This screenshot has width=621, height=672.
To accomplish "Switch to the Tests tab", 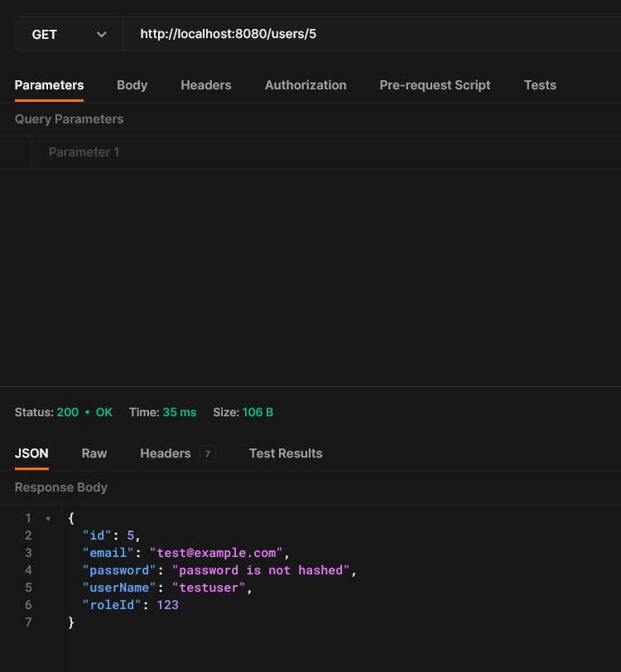I will pyautogui.click(x=540, y=85).
